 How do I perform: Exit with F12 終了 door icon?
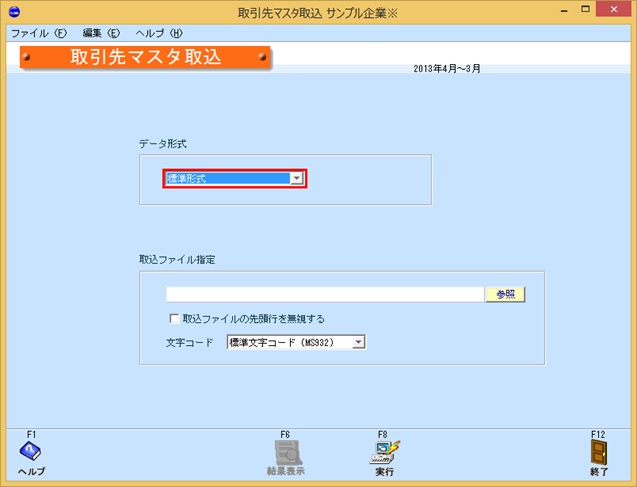pos(599,452)
